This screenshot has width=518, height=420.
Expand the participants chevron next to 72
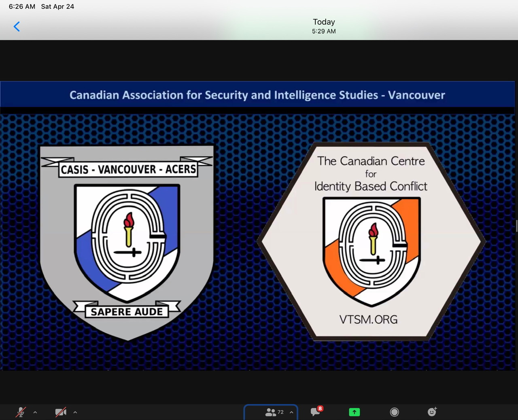[x=291, y=412]
